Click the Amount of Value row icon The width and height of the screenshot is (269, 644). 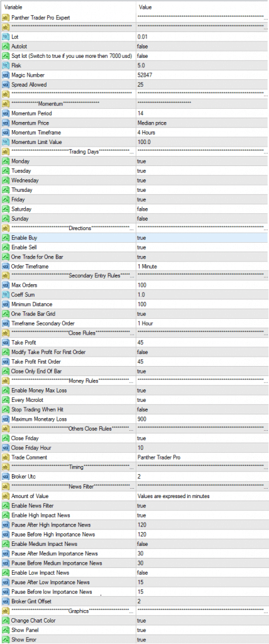click(x=5, y=496)
